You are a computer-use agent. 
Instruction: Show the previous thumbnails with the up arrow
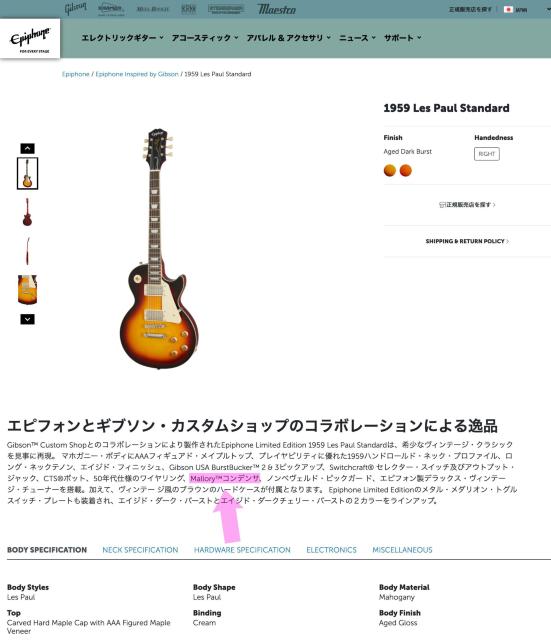[27, 149]
